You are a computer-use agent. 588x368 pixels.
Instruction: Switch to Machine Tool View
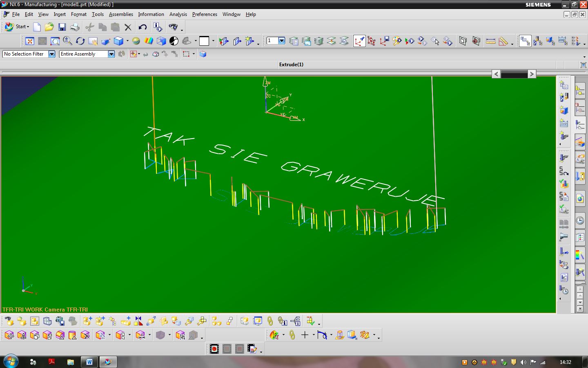click(x=538, y=41)
